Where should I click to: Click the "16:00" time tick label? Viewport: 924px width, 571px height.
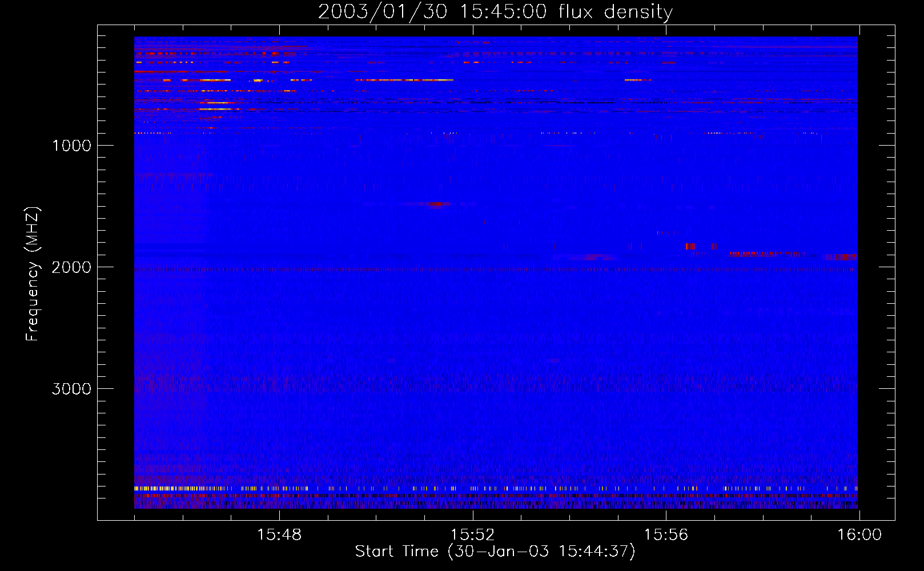[x=859, y=535]
